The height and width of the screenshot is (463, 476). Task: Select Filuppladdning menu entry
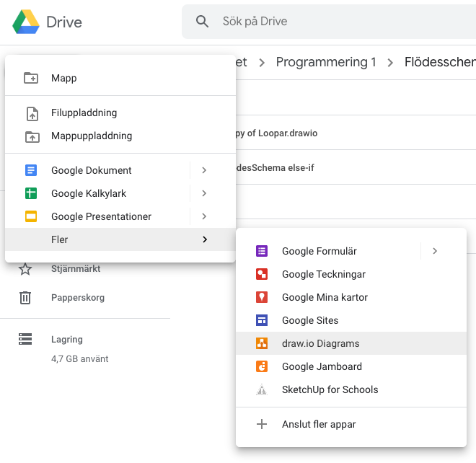click(120, 113)
